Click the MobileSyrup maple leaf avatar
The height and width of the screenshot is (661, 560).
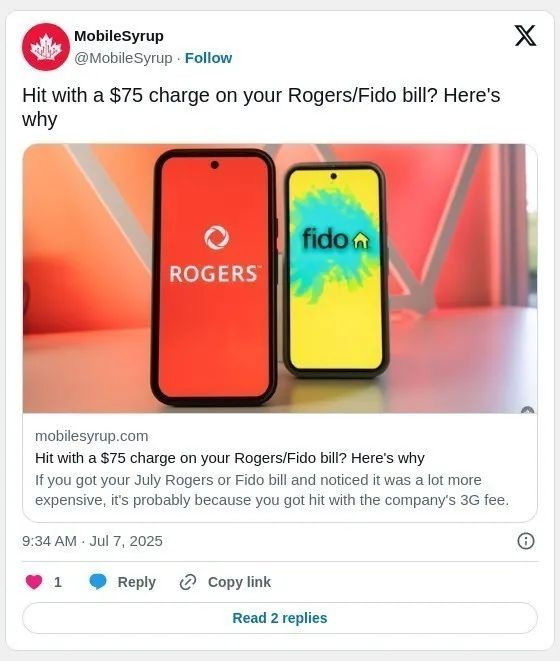click(x=46, y=47)
